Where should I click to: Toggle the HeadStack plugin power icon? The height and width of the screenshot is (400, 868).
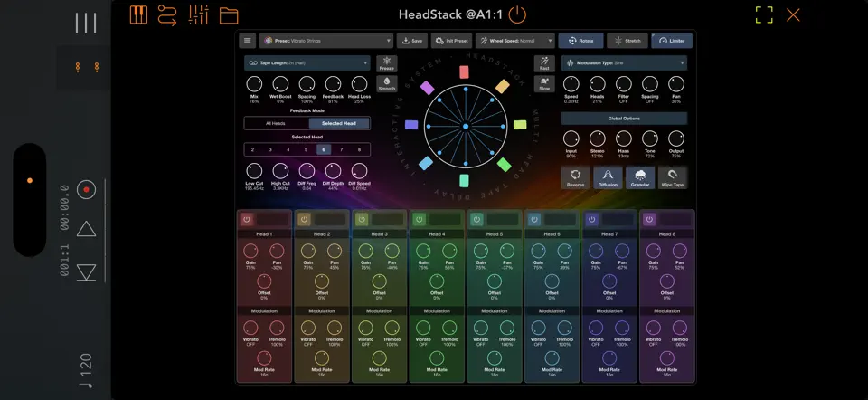click(x=517, y=14)
